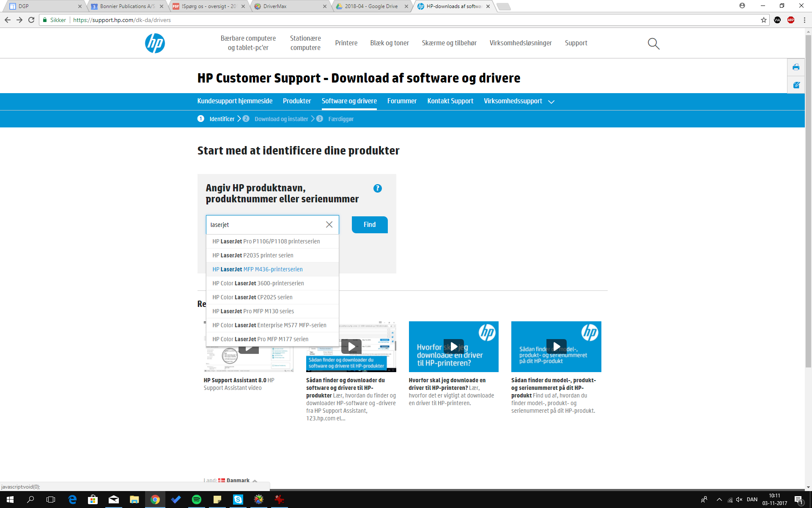Click the feedback edit icon on right
Screen dimensions: 812x508
[x=796, y=85]
